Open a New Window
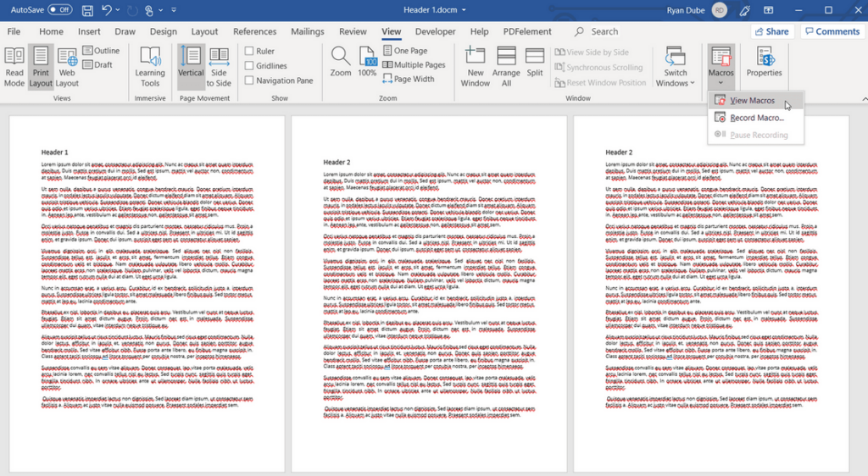This screenshot has width=868, height=476. (475, 67)
